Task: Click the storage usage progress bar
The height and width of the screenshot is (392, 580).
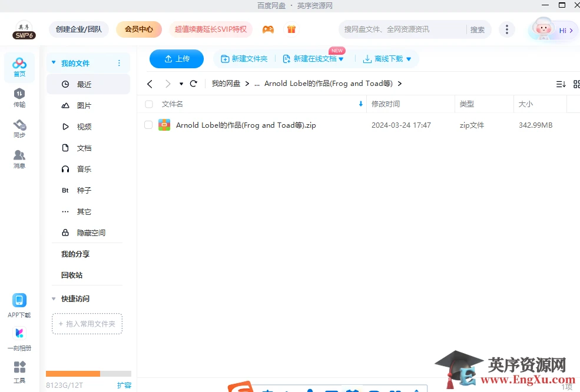Action: (x=88, y=374)
